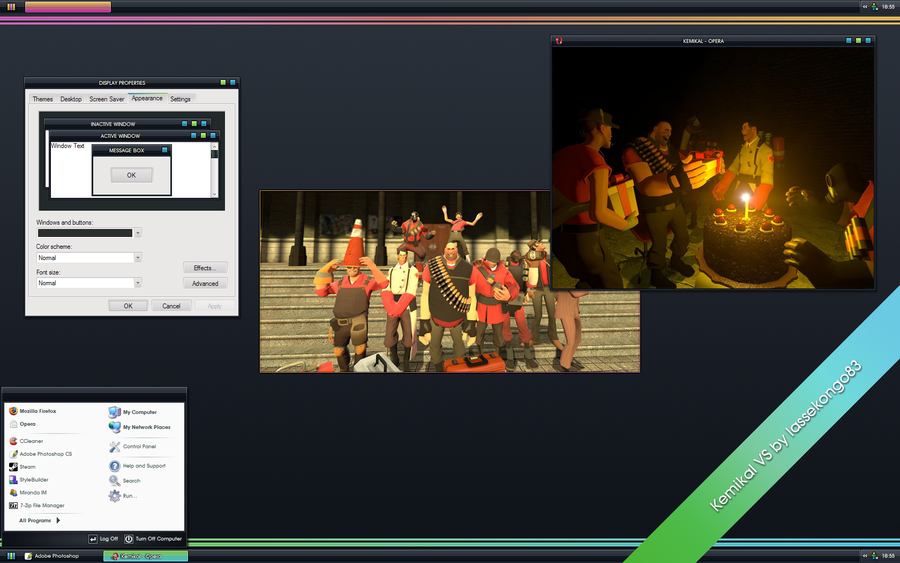
Task: Click the start button on bottom taskbar
Action: 11,556
